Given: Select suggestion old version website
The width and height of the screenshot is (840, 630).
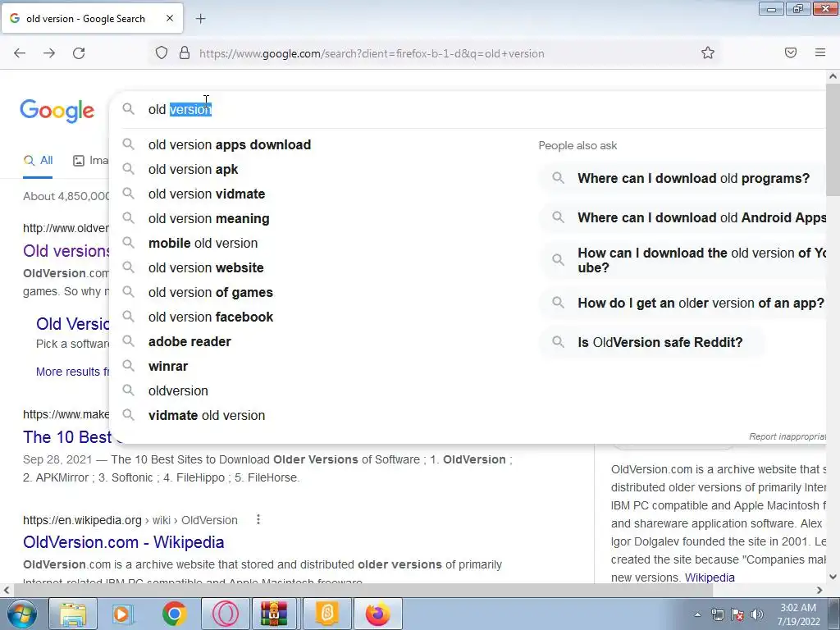Looking at the screenshot, I should tap(206, 268).
